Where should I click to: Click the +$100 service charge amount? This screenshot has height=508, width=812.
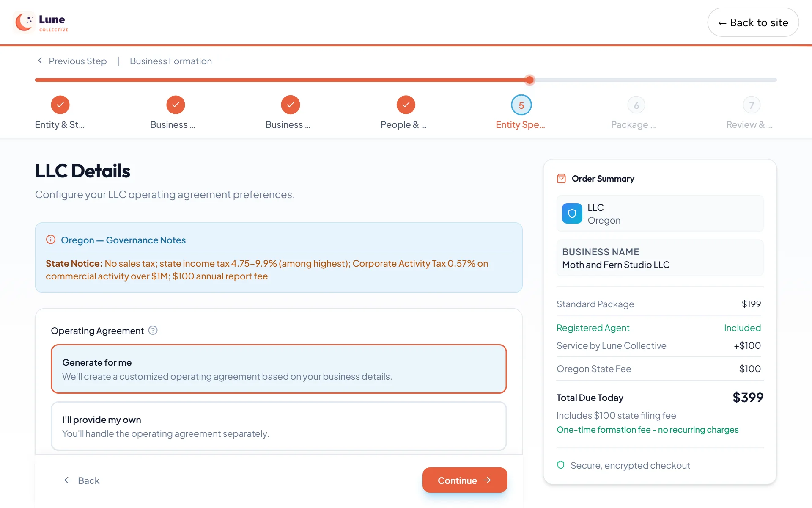(x=747, y=345)
